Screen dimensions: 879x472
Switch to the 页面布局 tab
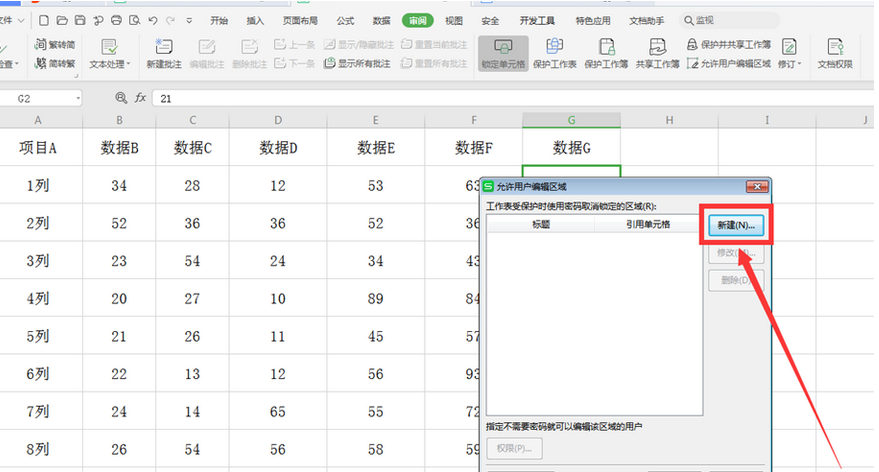(x=300, y=21)
